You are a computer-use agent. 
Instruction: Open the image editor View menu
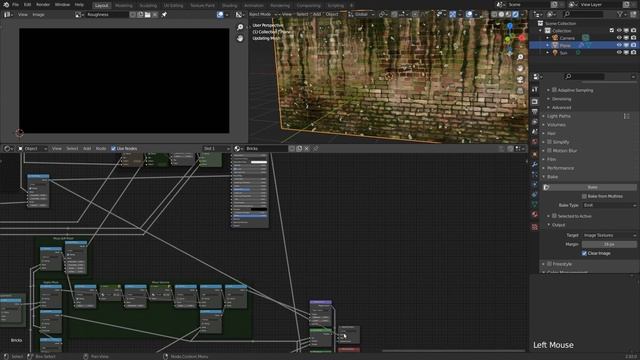(x=22, y=15)
